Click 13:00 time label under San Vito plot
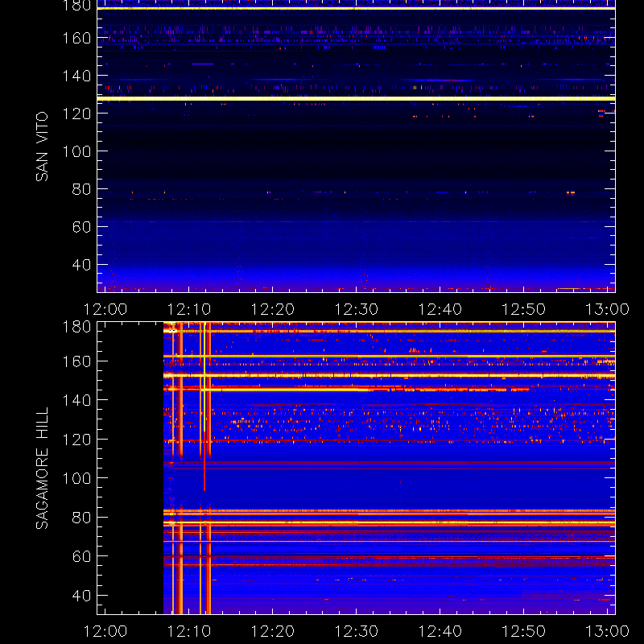This screenshot has height=644, width=644. pos(608,309)
